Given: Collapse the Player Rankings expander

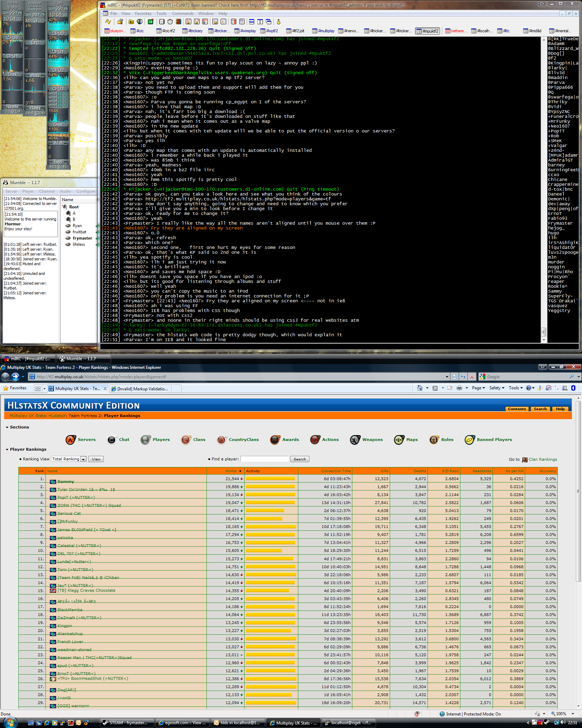Looking at the screenshot, I should [7, 449].
